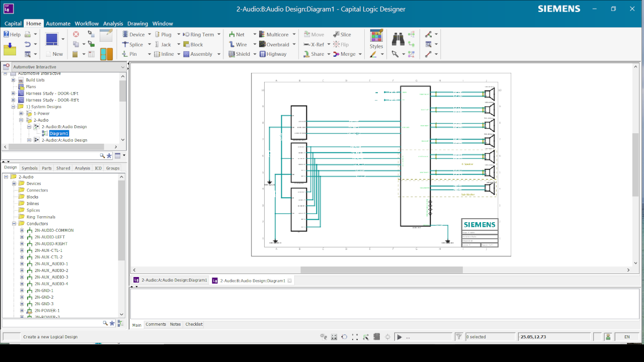The width and height of the screenshot is (644, 362).
Task: Click the Undo arrow icon
Action: pyautogui.click(x=28, y=44)
